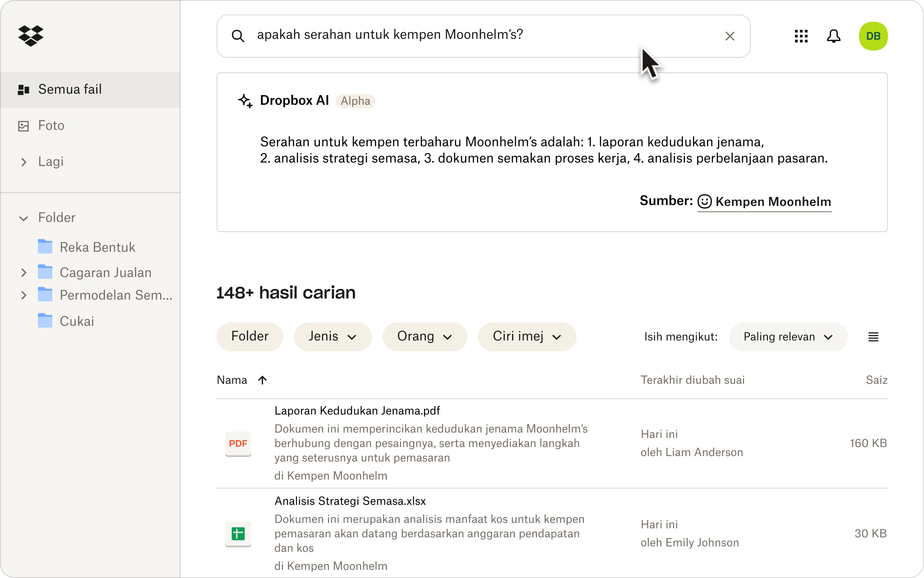Expand the Permodelan Sem... folder chevron
Image resolution: width=924 pixels, height=578 pixels.
click(x=23, y=295)
